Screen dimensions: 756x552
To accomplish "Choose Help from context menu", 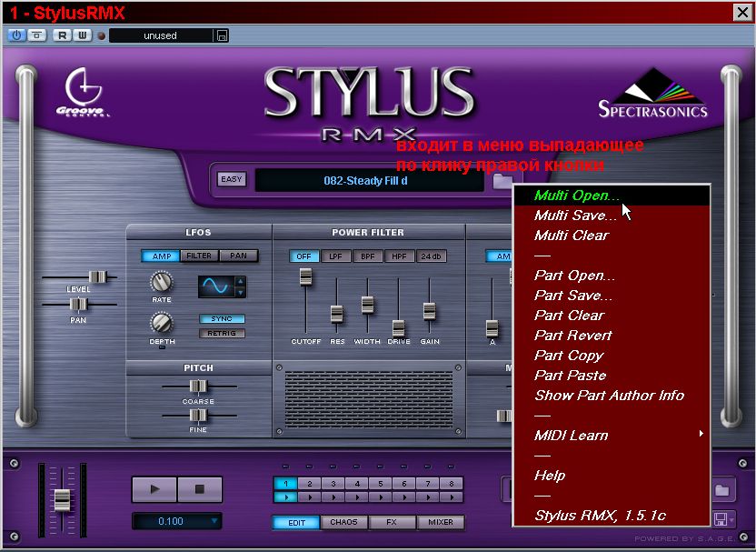I will pyautogui.click(x=612, y=476).
